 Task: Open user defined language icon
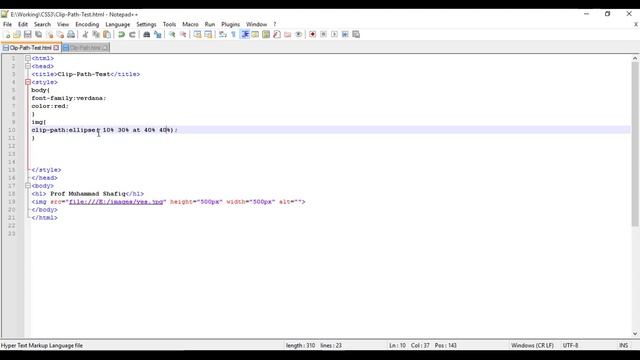coord(255,35)
